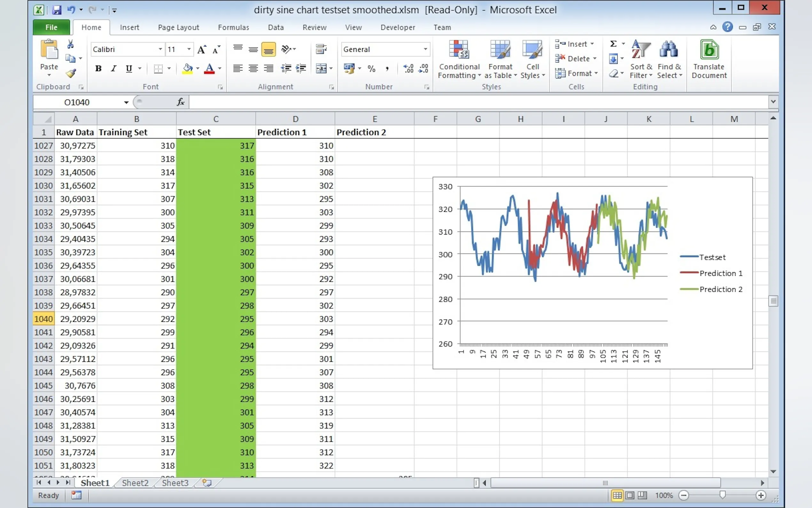Click the File button
Viewport: 812px width, 508px height.
tap(51, 28)
